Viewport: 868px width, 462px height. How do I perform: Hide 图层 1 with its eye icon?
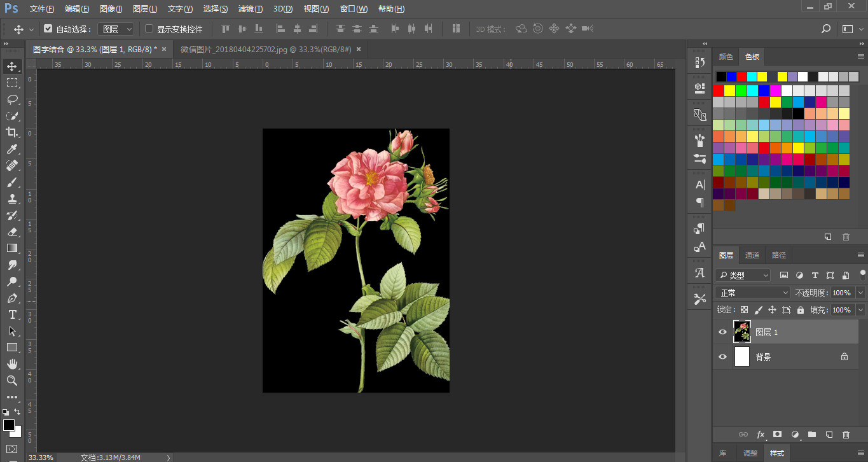click(722, 332)
